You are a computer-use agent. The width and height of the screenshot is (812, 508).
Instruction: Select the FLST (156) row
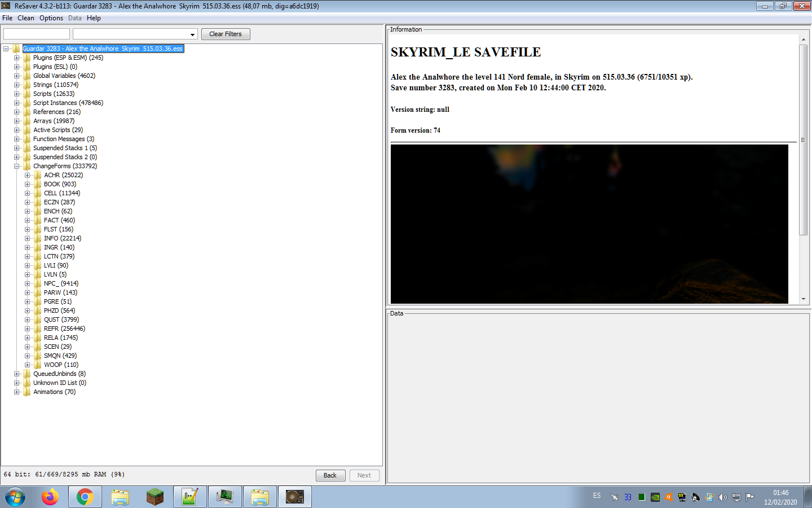click(59, 229)
